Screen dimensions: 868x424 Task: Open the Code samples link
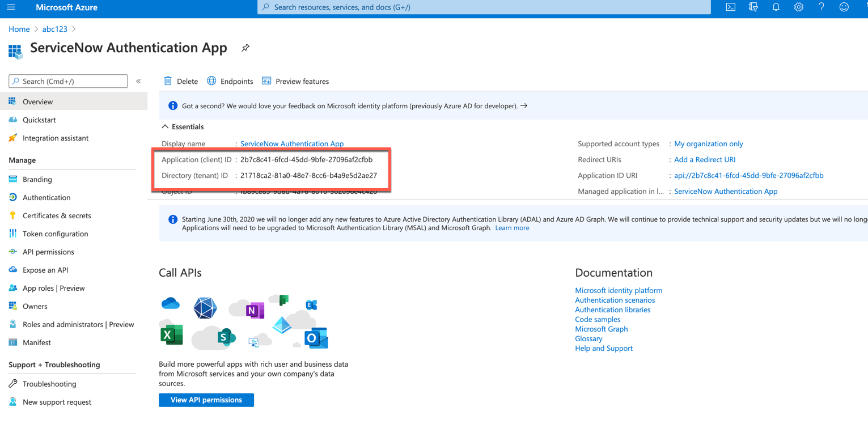(x=598, y=319)
